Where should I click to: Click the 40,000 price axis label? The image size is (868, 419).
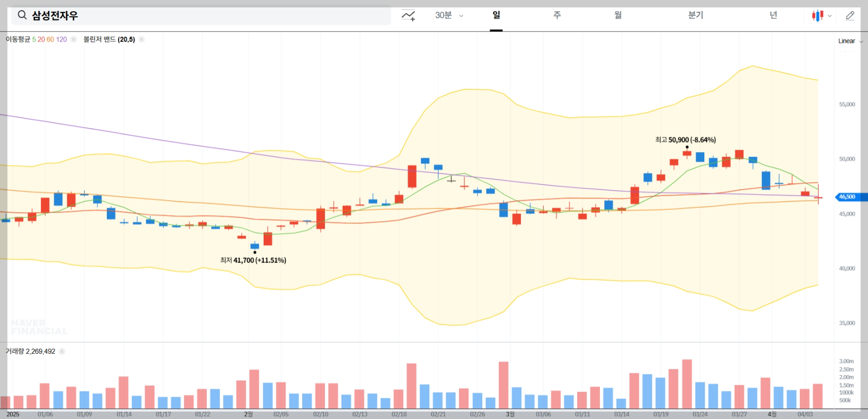tap(847, 268)
